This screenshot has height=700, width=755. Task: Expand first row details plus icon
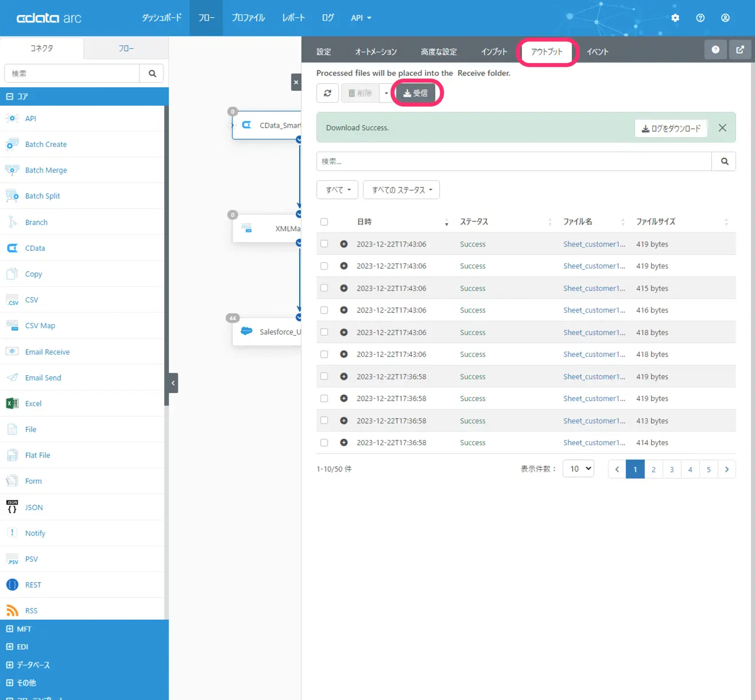tap(344, 244)
